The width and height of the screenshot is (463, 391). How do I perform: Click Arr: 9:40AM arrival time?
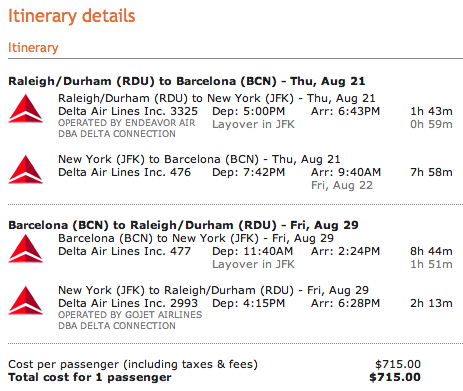click(x=346, y=172)
